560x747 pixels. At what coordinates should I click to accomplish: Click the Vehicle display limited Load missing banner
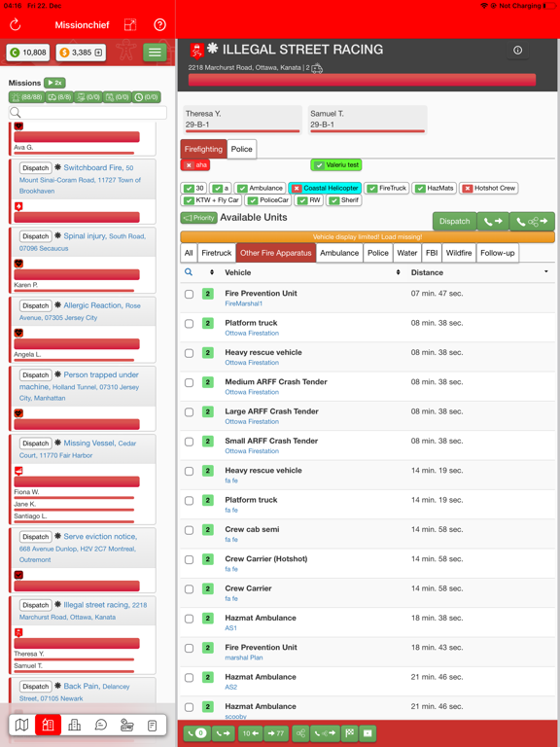click(x=367, y=236)
